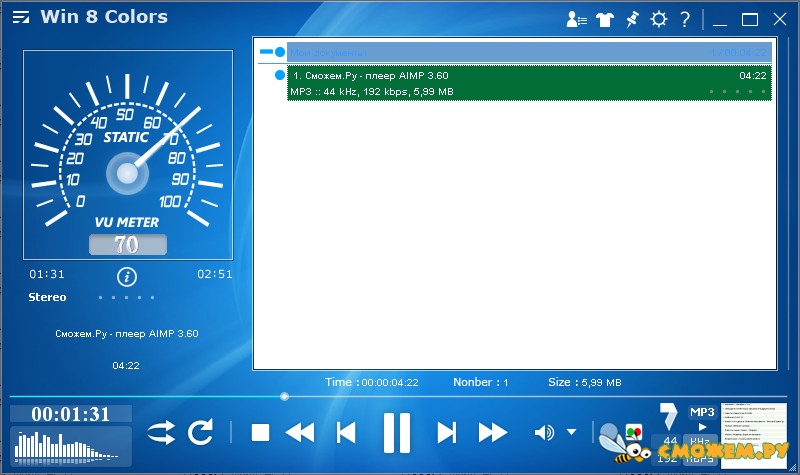
Task: Open settings gear icon in title bar
Action: tap(659, 19)
